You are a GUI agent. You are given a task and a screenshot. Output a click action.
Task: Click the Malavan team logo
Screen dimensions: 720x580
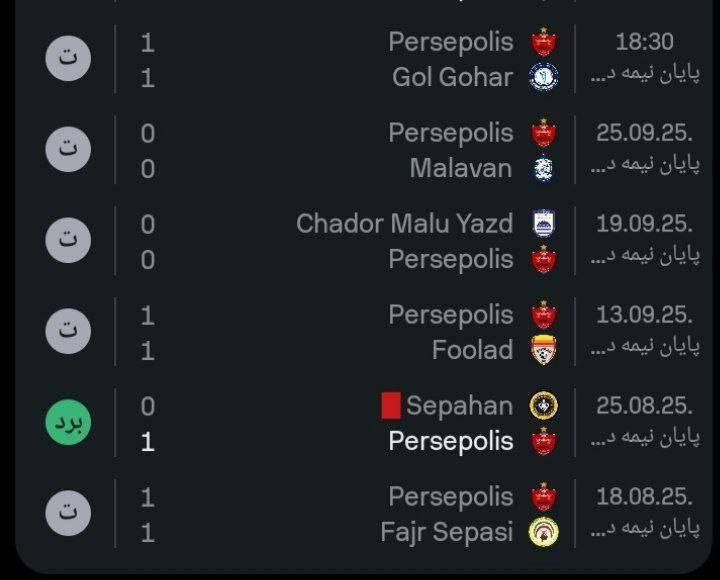[x=543, y=168]
